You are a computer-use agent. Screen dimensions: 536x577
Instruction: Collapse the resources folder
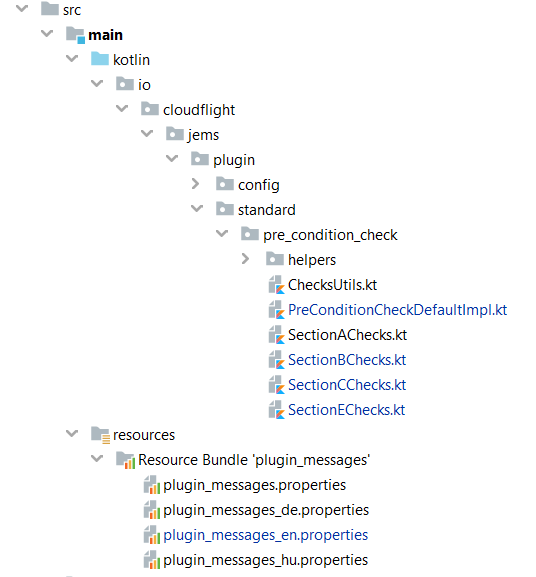click(72, 433)
